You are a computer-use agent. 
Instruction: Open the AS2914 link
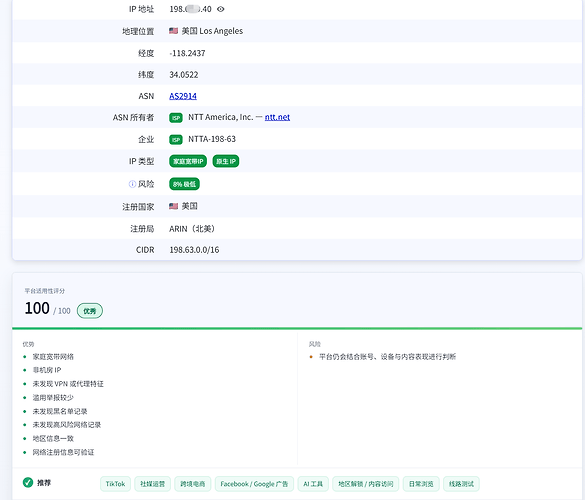(183, 96)
